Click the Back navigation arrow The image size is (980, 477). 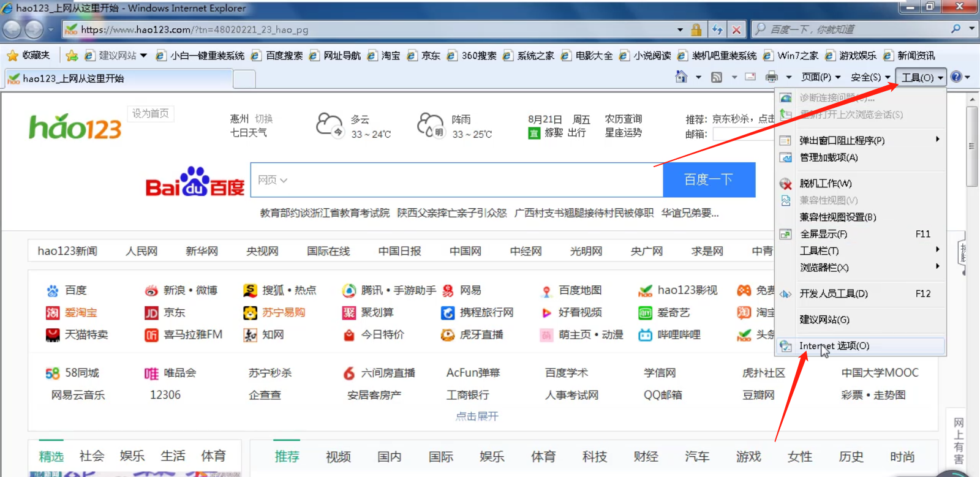pos(12,29)
